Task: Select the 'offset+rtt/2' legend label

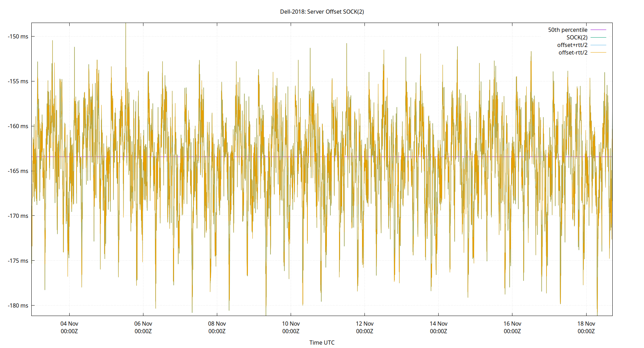Action: tap(573, 45)
